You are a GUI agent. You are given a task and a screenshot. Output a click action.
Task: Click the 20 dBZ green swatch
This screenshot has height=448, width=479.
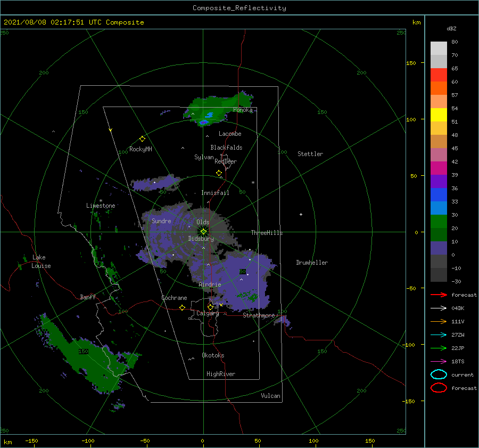(439, 221)
